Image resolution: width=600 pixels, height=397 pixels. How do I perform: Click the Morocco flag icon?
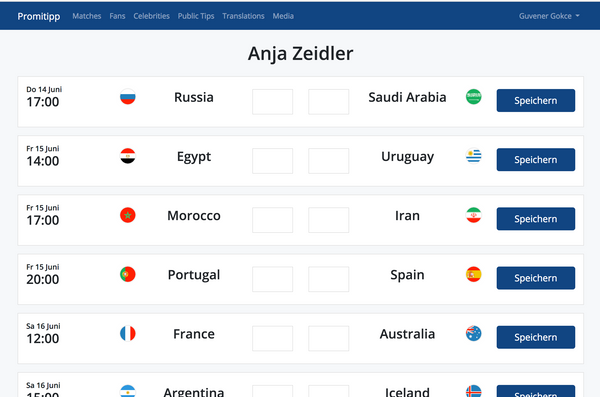128,215
